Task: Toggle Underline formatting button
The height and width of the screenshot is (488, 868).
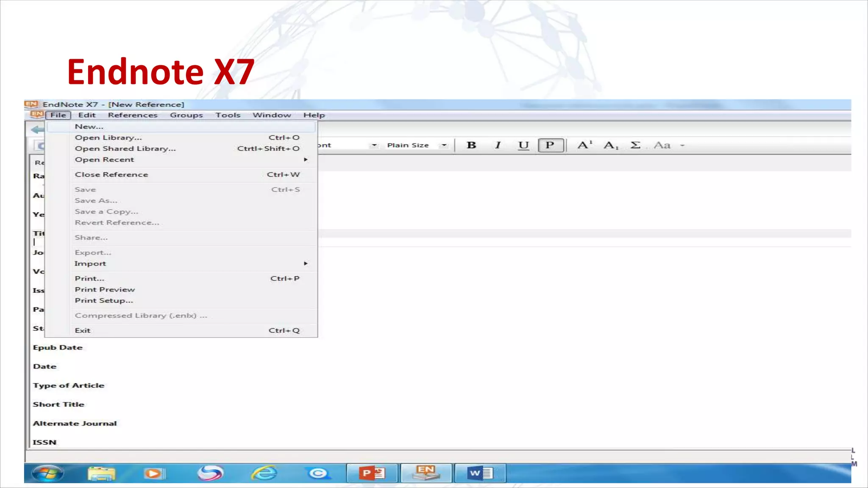Action: (x=523, y=145)
